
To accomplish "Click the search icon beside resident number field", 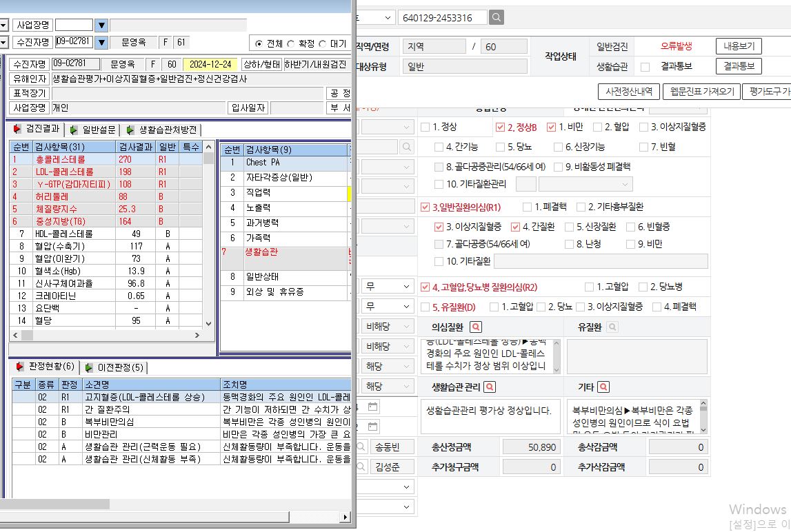I will pos(497,18).
